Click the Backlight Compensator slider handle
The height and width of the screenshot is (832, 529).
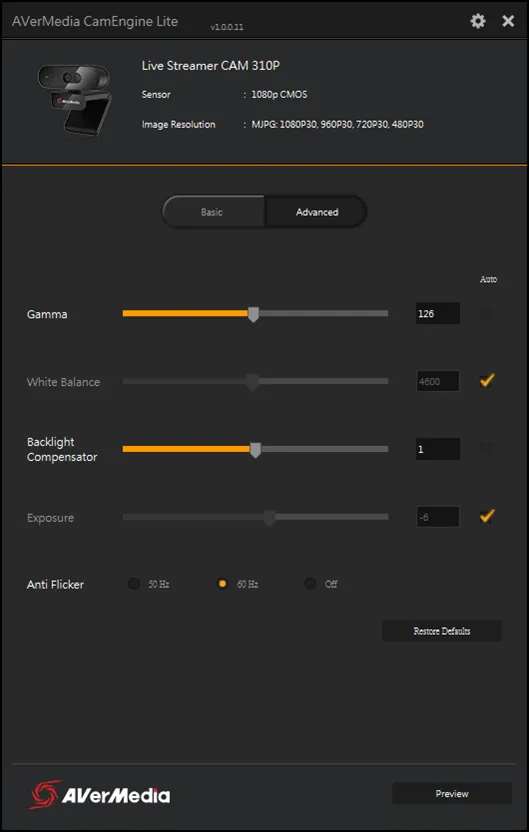tap(255, 449)
